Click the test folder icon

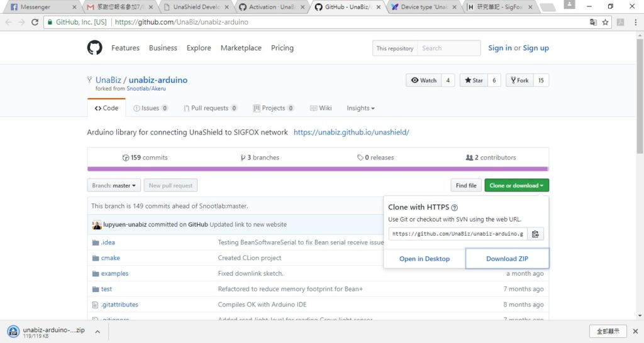tap(96, 289)
